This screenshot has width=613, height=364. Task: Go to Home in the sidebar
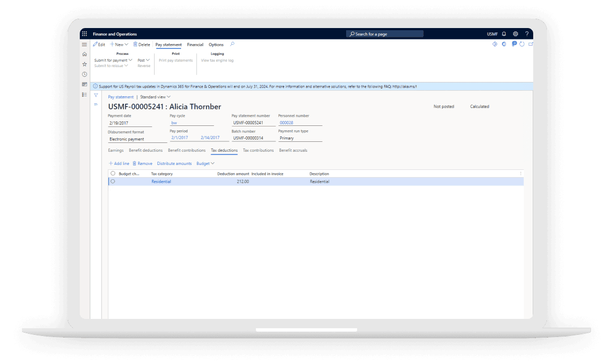[84, 54]
